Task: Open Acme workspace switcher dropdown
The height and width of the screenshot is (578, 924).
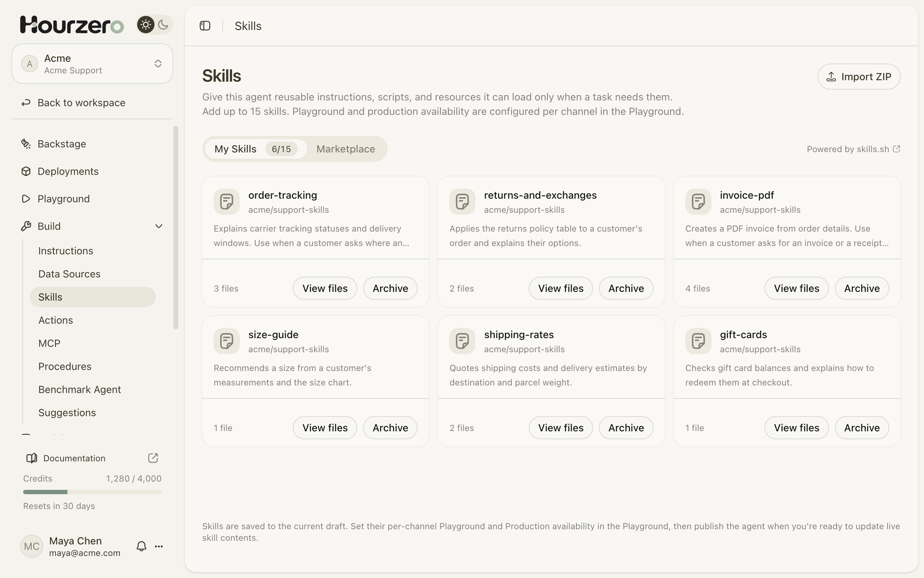Action: (x=92, y=64)
